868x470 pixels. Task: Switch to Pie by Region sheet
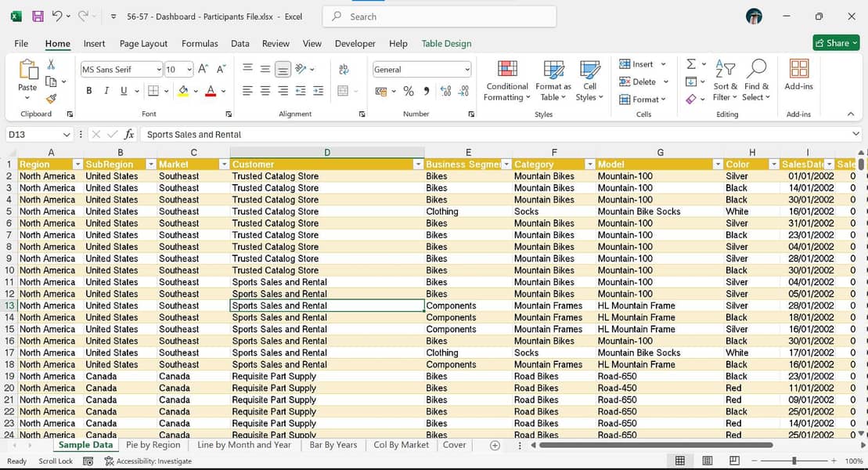coord(153,445)
